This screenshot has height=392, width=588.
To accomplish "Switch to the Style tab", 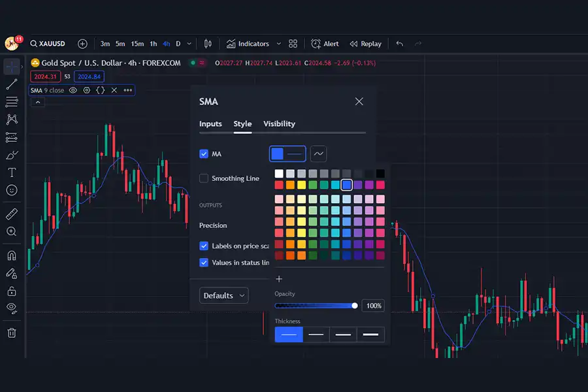I will tap(242, 123).
